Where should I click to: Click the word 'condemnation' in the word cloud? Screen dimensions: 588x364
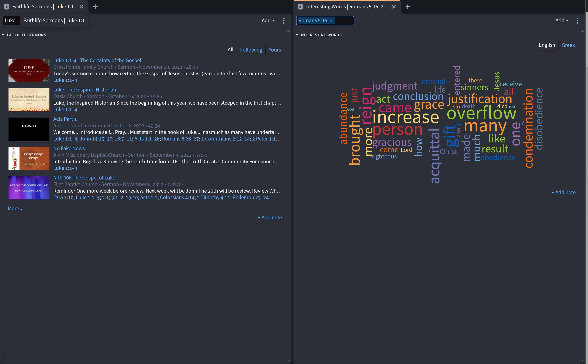(528, 128)
